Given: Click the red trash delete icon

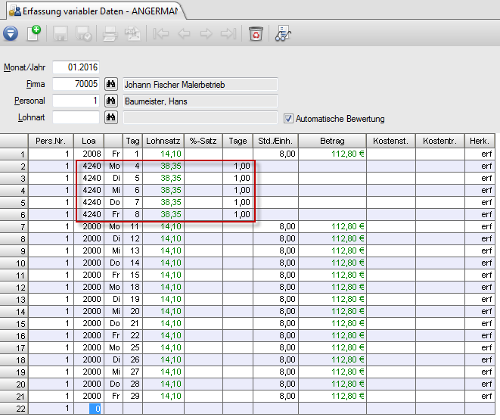Looking at the screenshot, I should point(256,34).
